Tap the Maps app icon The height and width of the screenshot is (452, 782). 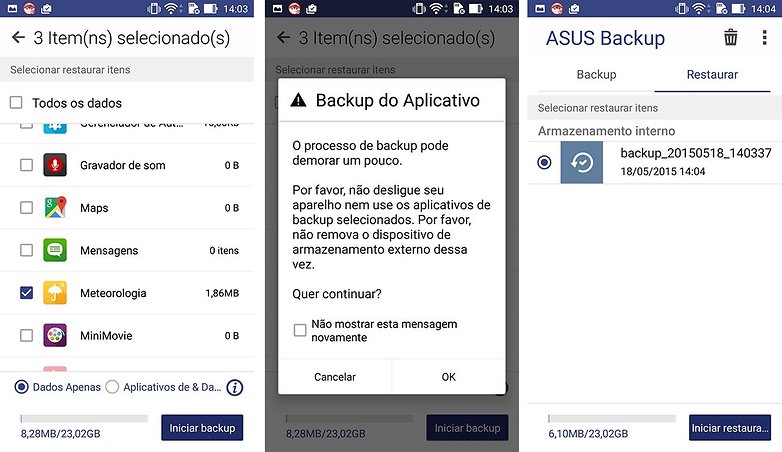click(x=55, y=208)
